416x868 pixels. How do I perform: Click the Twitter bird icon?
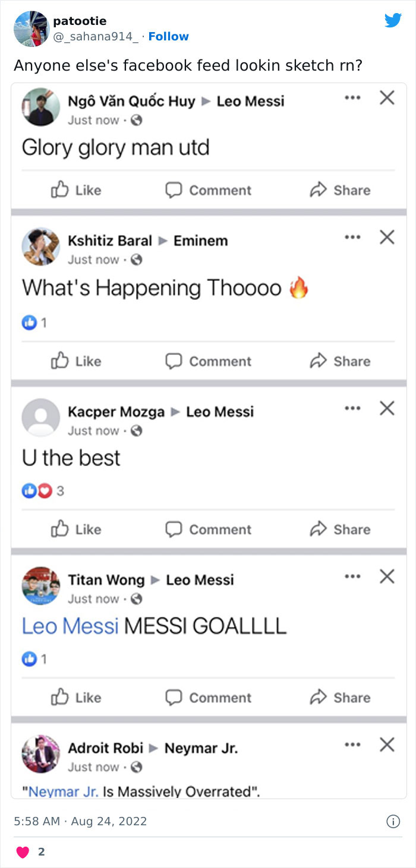tap(393, 19)
